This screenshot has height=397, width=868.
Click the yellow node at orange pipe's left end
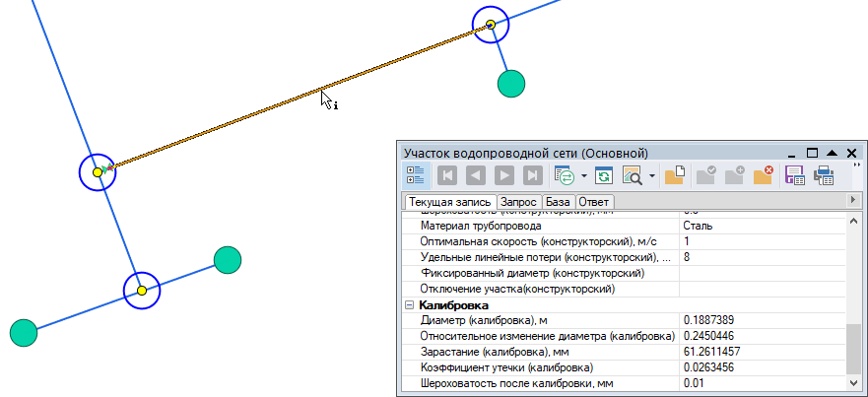pos(98,172)
